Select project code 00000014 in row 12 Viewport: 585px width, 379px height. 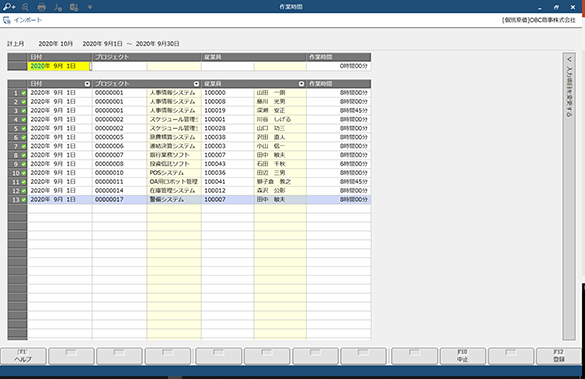(x=119, y=191)
